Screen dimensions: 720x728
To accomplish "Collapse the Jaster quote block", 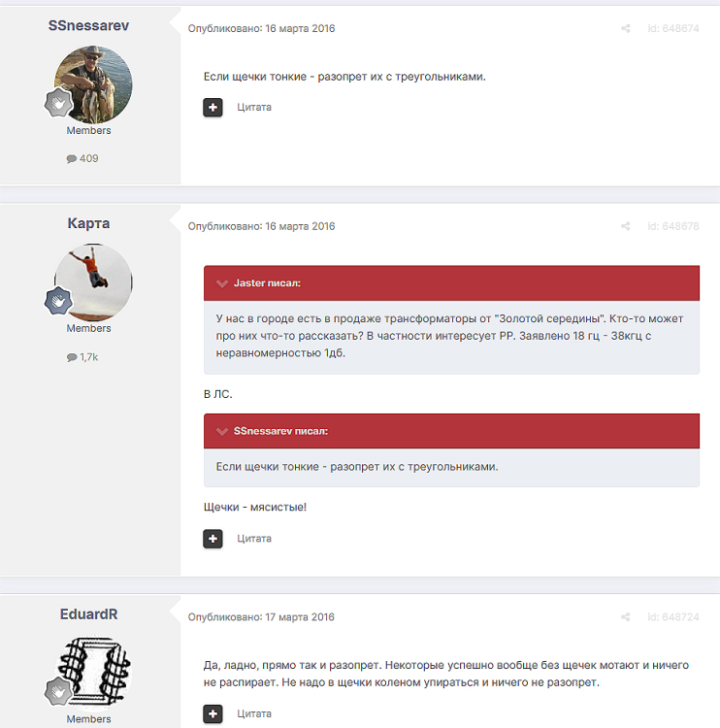I will click(x=222, y=283).
